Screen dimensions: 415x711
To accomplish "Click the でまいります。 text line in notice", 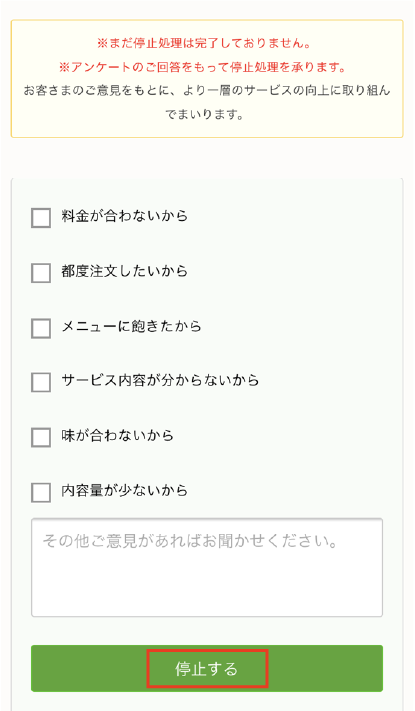I will coord(205,114).
